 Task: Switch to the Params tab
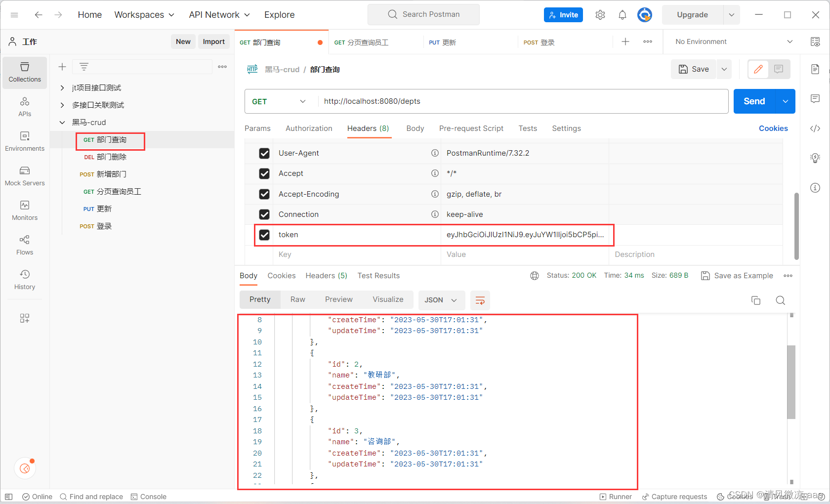coord(257,128)
